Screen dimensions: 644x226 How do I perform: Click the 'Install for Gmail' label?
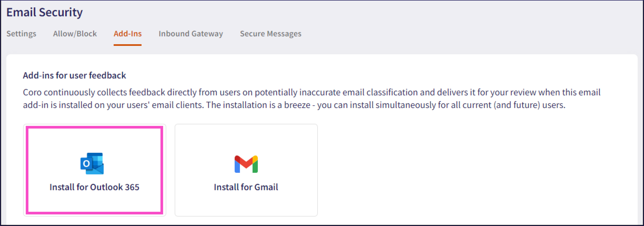point(246,187)
